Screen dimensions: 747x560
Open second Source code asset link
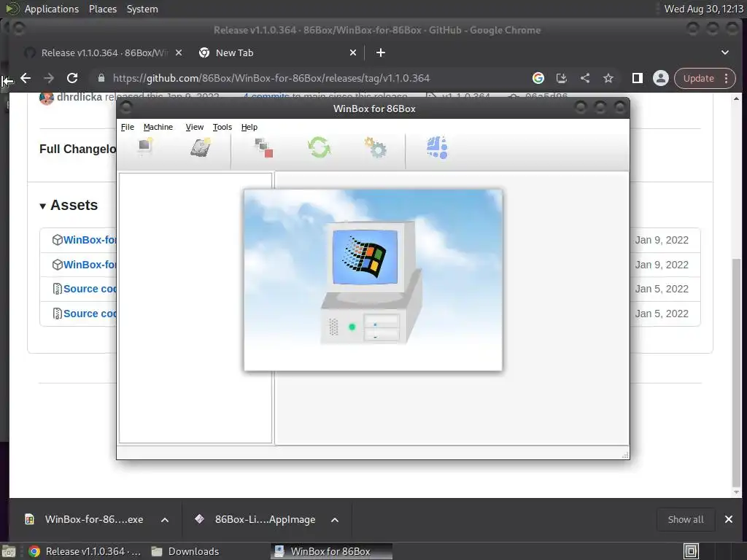coord(90,314)
